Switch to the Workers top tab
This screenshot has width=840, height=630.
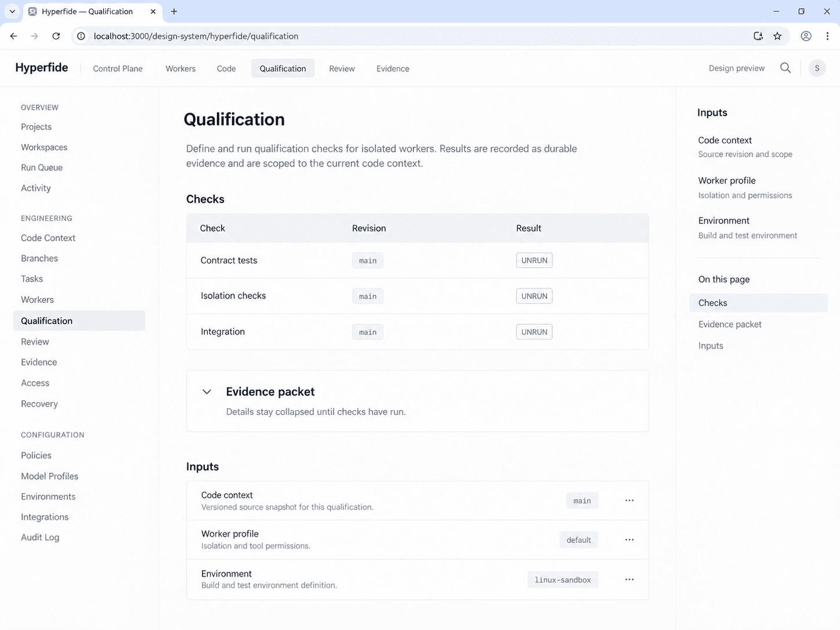tap(180, 68)
